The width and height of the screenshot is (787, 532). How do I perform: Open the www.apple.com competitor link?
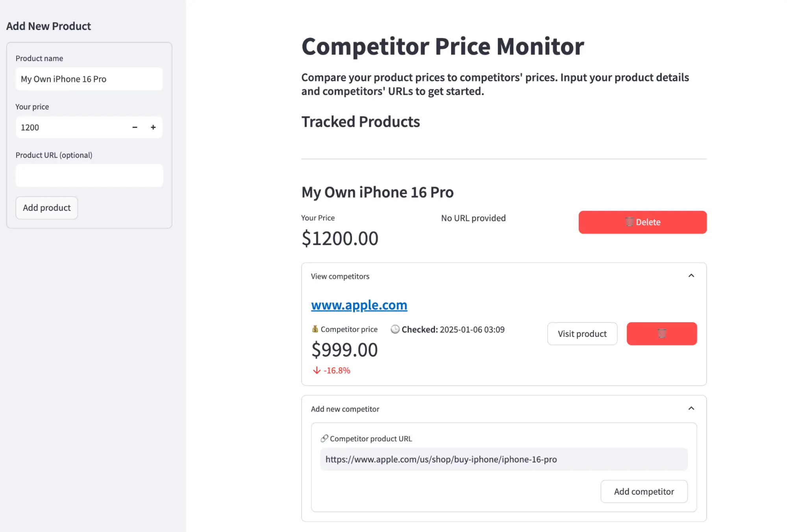(359, 305)
